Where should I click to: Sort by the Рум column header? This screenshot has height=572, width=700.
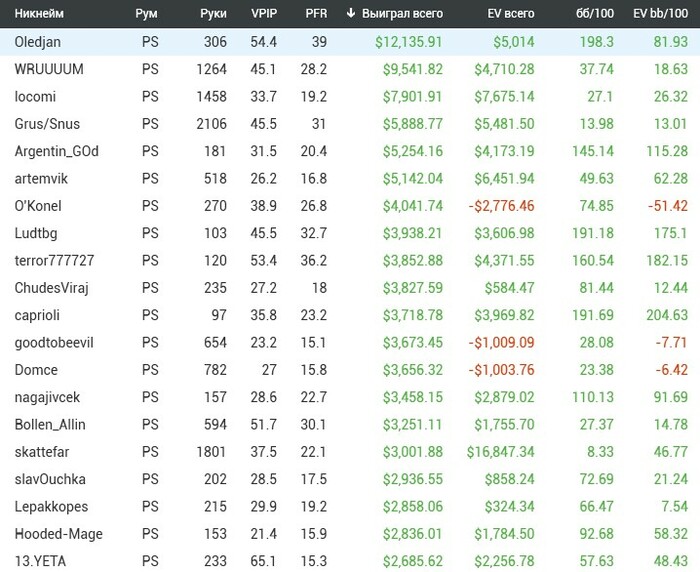click(x=146, y=14)
